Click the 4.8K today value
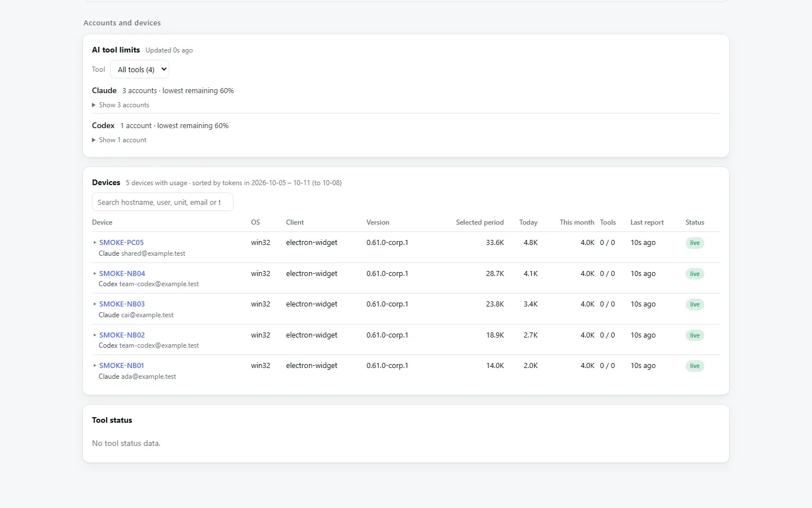The height and width of the screenshot is (508, 812). tap(531, 242)
